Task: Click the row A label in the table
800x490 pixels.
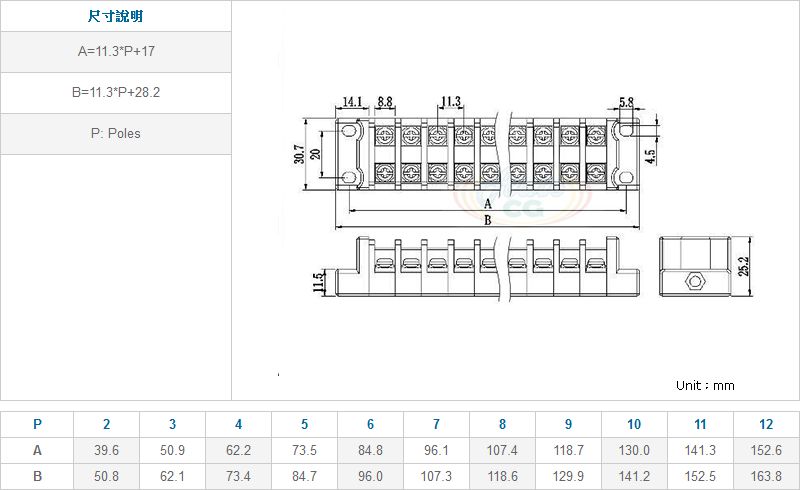Action: pos(37,450)
